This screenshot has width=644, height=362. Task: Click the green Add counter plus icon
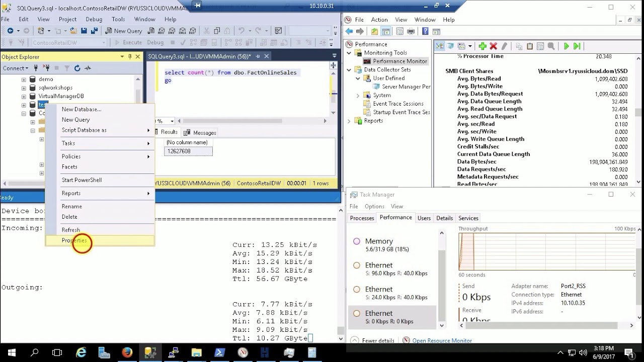482,46
